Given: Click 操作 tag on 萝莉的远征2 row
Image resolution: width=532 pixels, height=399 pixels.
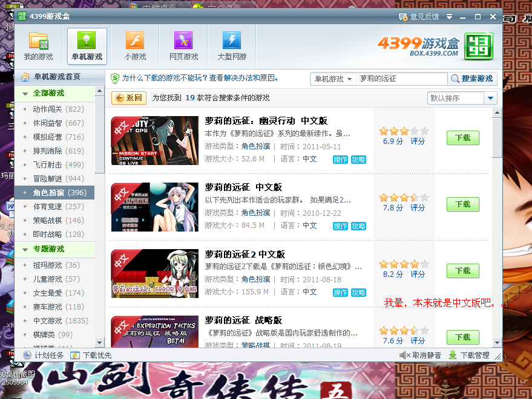Looking at the screenshot, I should pos(340,293).
